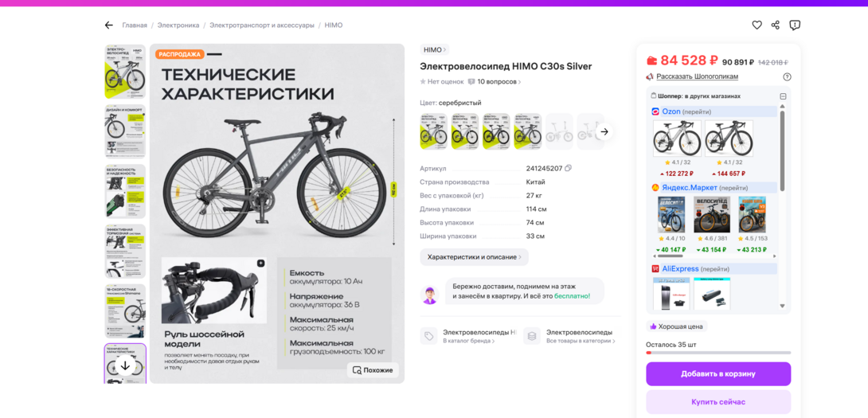The height and width of the screenshot is (418, 868).
Task: Click the back arrow icon
Action: pos(109,25)
